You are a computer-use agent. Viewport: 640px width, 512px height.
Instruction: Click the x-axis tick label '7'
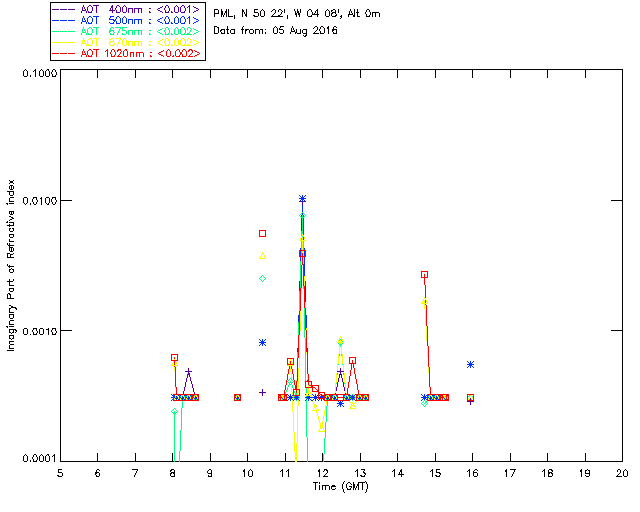[x=135, y=473]
